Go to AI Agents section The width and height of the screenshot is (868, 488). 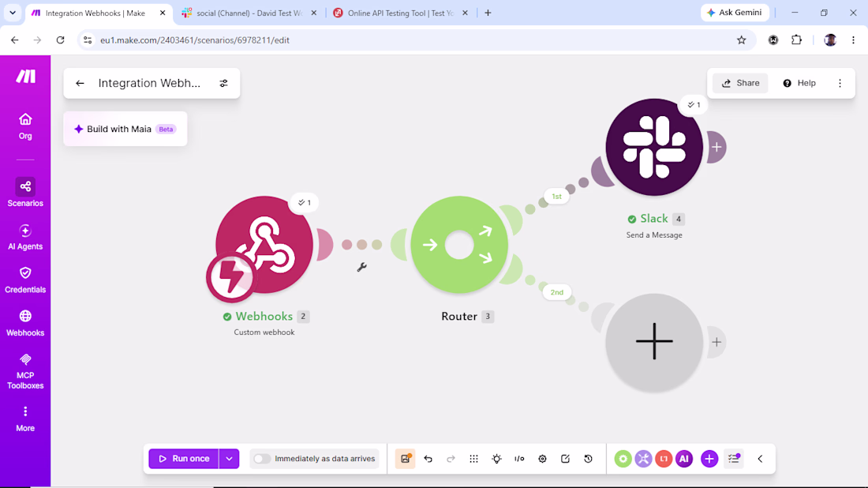[25, 237]
